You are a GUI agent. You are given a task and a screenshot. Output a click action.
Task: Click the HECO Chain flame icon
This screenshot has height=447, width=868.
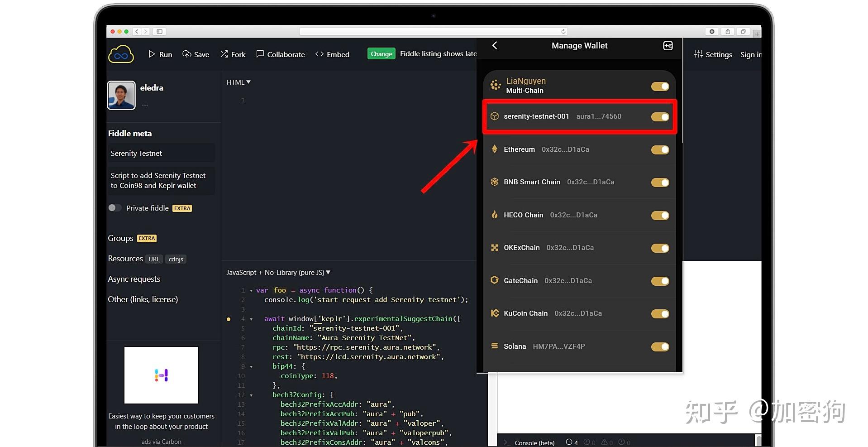pos(495,215)
